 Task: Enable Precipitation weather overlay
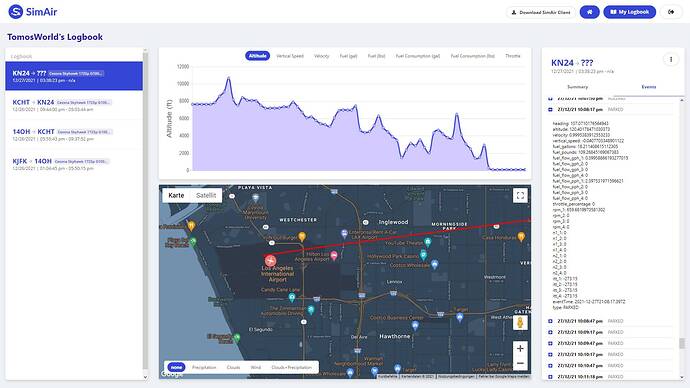[x=204, y=367]
